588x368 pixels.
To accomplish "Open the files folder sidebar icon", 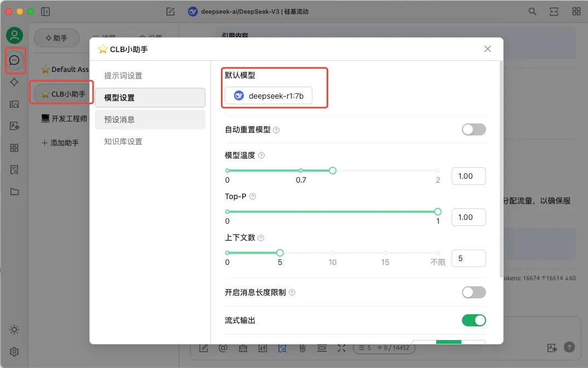I will coord(14,192).
